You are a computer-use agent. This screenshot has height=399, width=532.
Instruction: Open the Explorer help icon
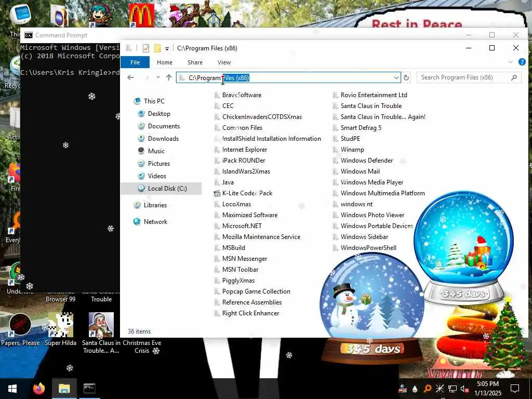tap(522, 62)
